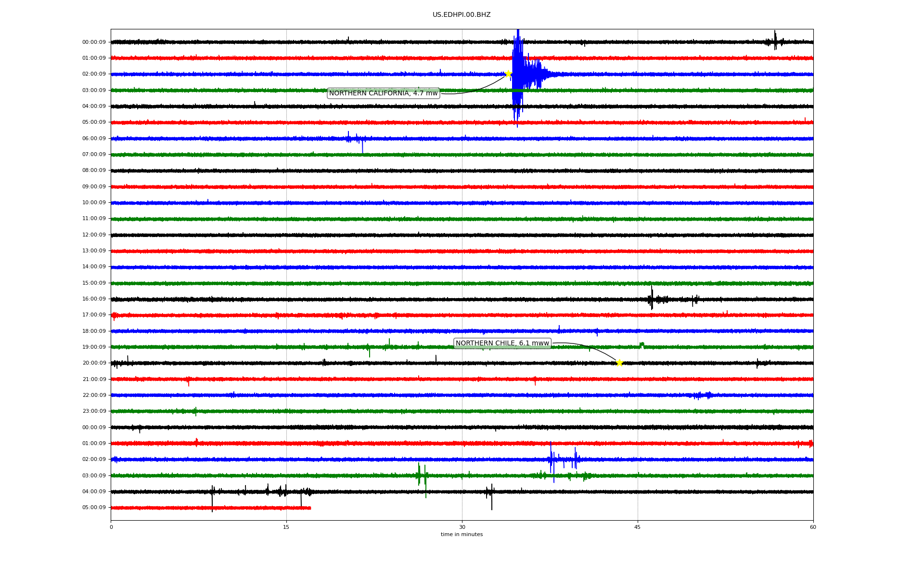Click the Northern Chile earthquake star marker
This screenshot has height=578, width=924.
(619, 363)
